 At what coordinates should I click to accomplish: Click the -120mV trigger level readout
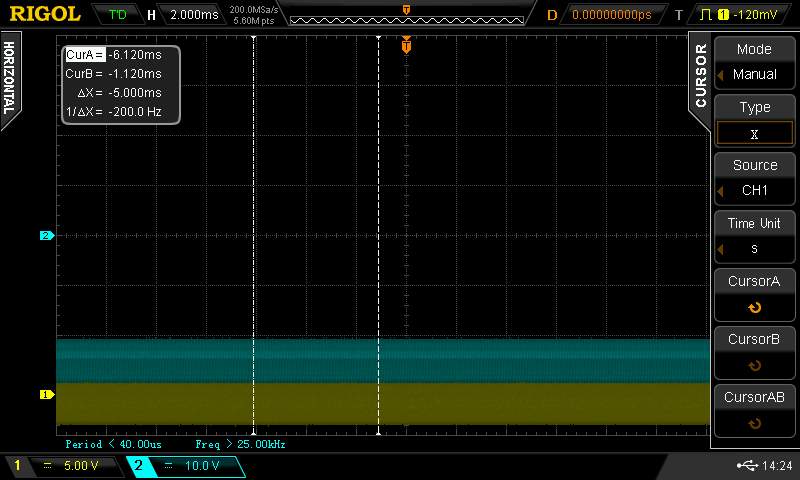click(753, 15)
